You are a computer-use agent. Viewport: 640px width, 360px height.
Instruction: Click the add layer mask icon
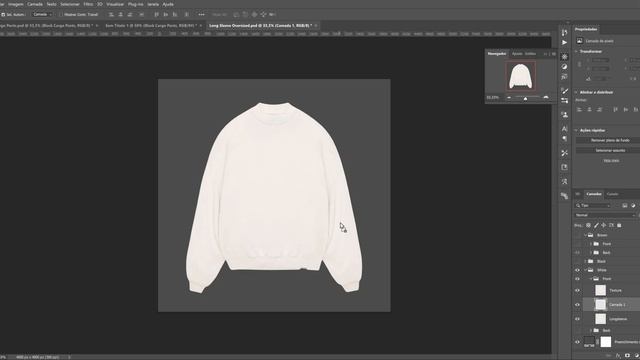pos(627,356)
